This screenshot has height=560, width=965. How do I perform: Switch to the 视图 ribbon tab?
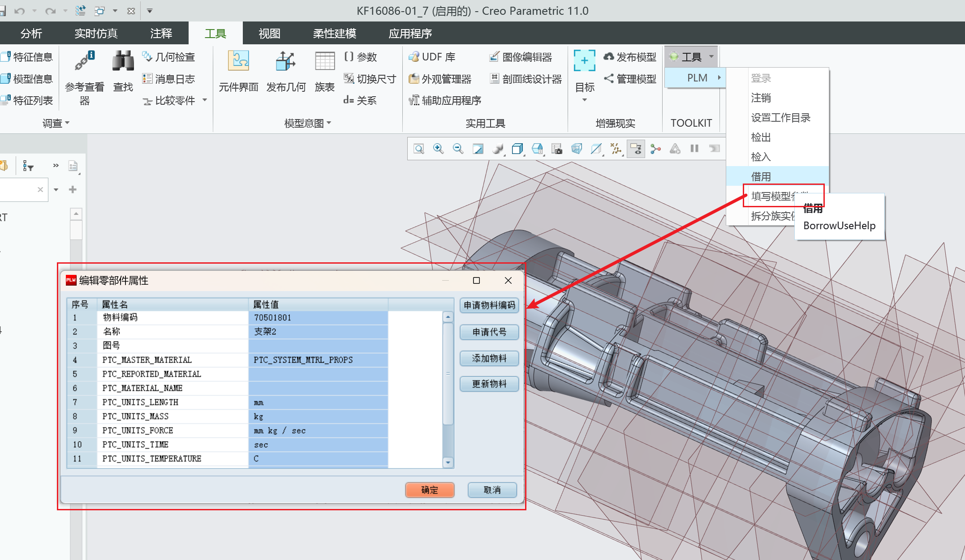tap(269, 34)
